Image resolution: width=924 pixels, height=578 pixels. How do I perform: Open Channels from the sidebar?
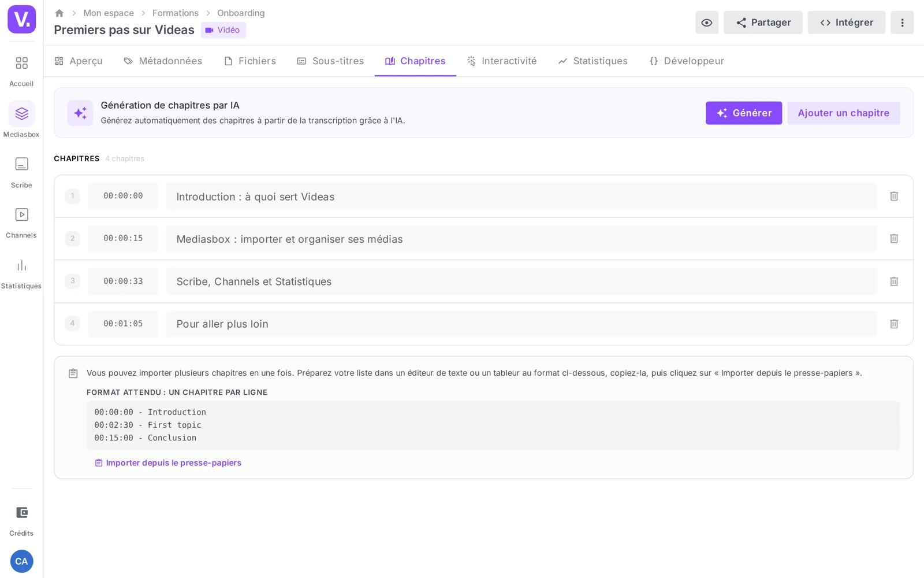point(21,222)
